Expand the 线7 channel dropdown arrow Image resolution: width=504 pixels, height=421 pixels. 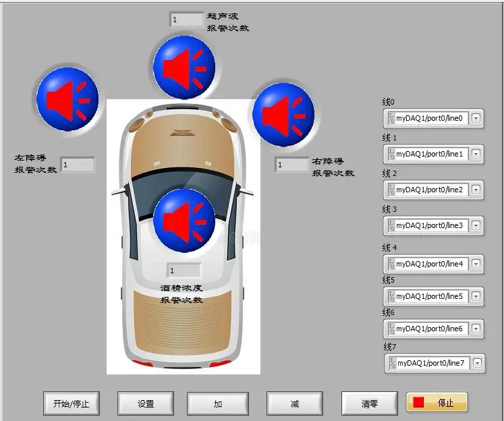tap(477, 363)
